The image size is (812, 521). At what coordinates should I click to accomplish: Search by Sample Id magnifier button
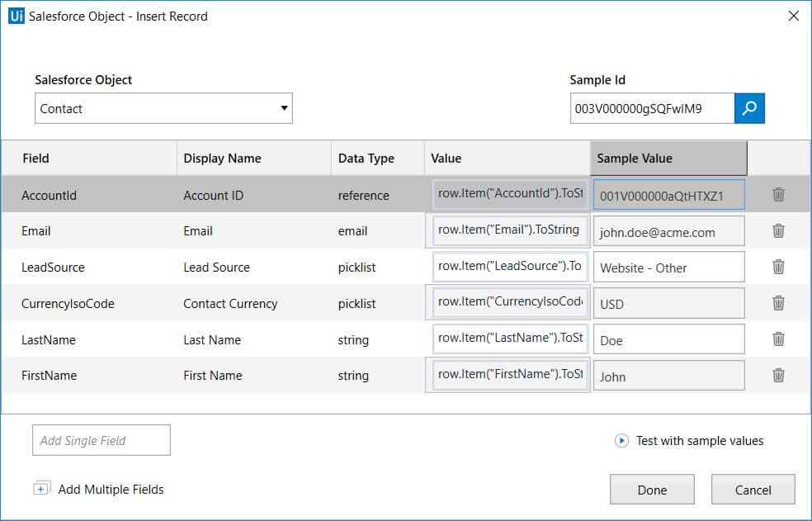749,108
